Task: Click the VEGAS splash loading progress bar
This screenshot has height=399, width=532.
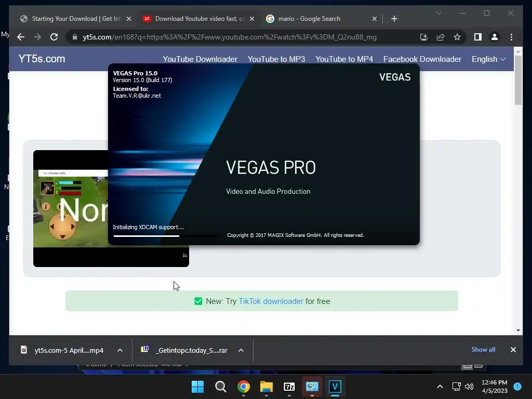Action: coord(165,236)
